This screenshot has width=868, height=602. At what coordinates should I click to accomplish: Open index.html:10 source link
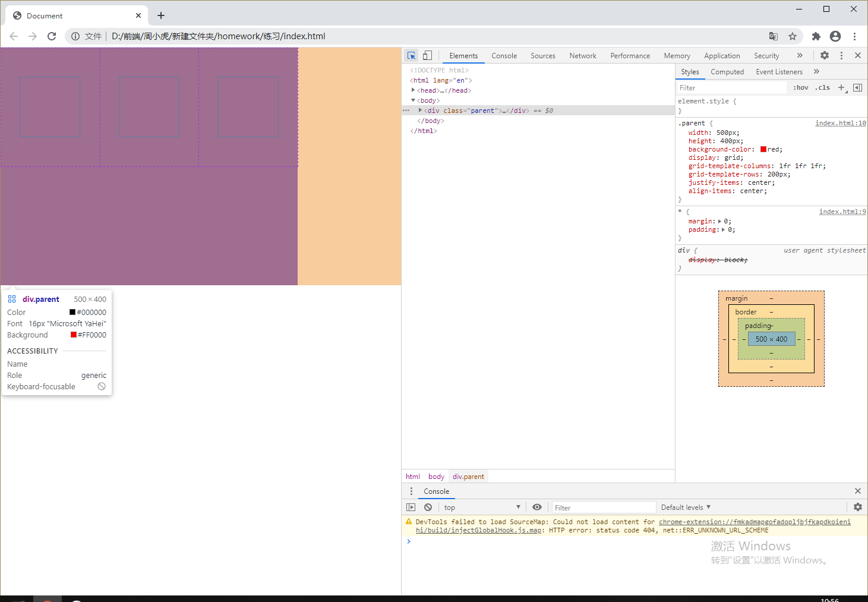(x=841, y=123)
